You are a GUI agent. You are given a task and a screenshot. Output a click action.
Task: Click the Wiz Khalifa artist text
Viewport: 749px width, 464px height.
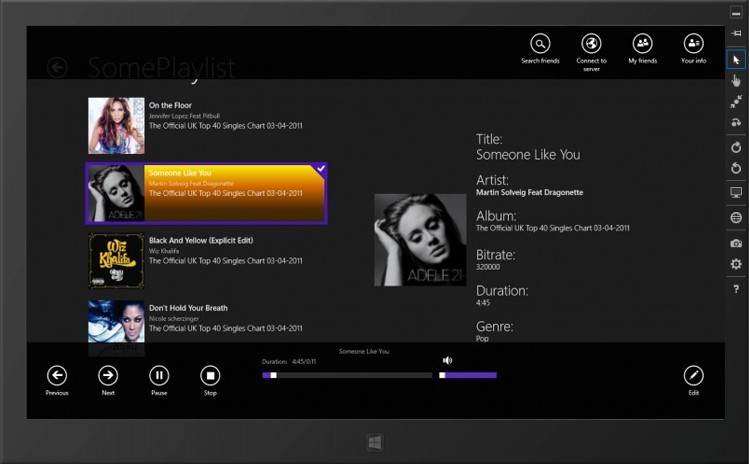click(164, 251)
